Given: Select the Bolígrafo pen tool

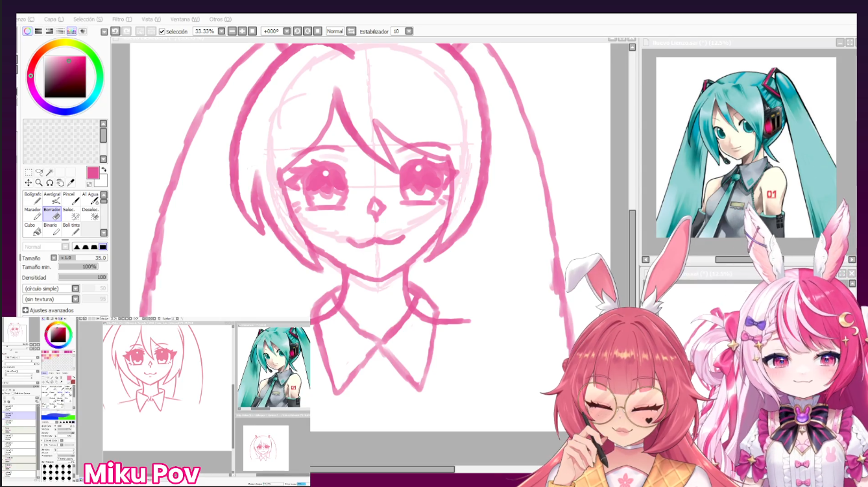Looking at the screenshot, I should (33, 198).
